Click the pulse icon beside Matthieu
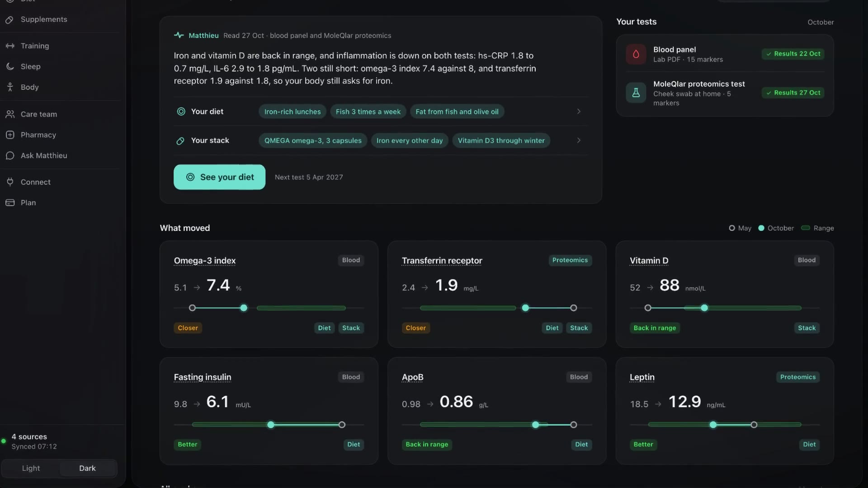Image resolution: width=868 pixels, height=488 pixels. (179, 35)
